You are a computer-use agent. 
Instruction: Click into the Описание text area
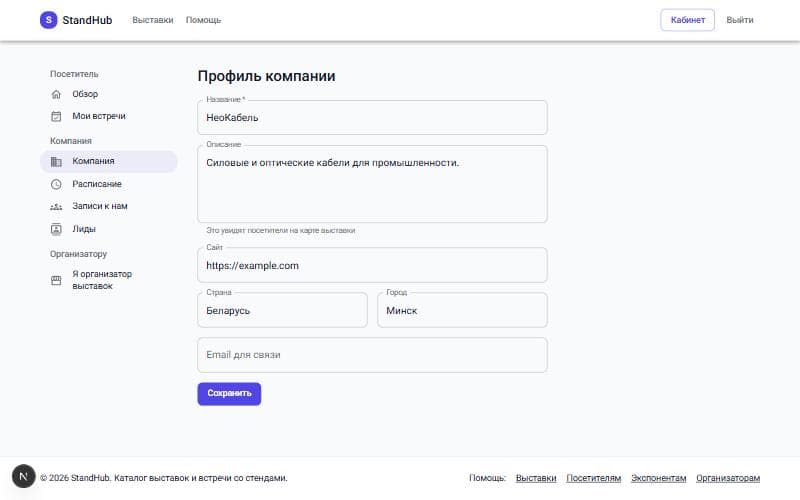coord(372,184)
